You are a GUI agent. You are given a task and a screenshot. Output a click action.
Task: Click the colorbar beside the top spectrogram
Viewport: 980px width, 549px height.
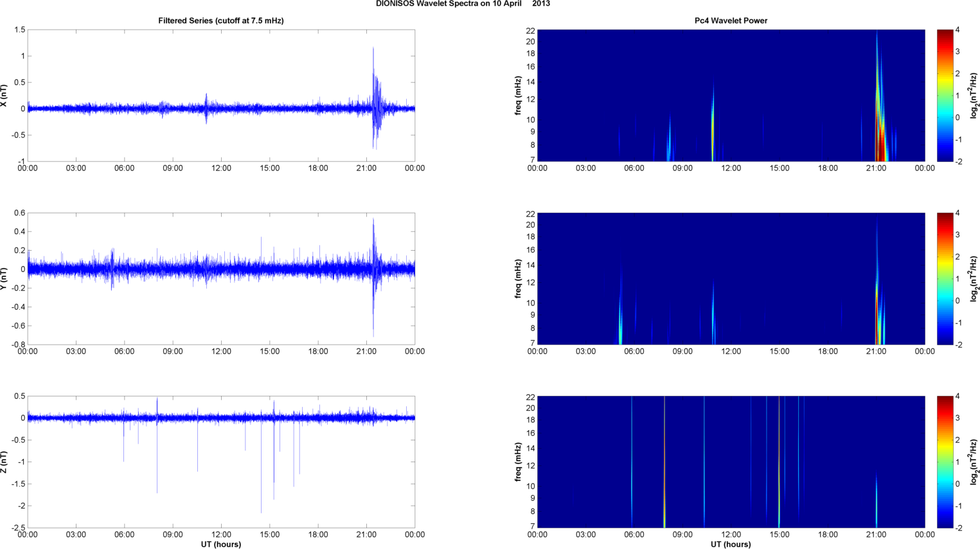point(945,95)
